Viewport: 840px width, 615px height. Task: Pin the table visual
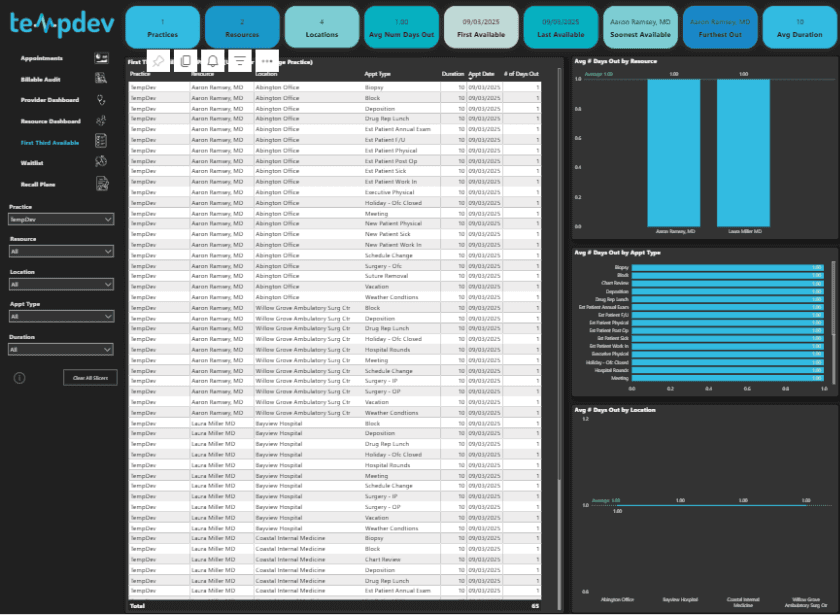160,62
